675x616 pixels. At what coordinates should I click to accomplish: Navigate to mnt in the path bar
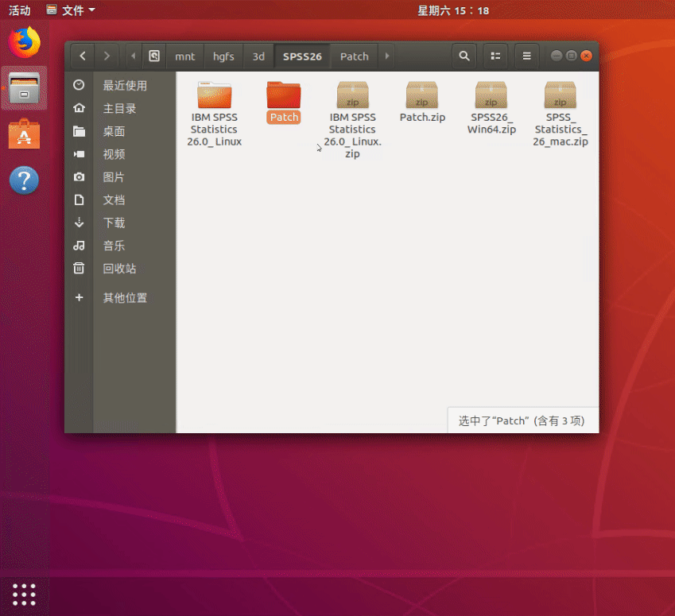185,56
